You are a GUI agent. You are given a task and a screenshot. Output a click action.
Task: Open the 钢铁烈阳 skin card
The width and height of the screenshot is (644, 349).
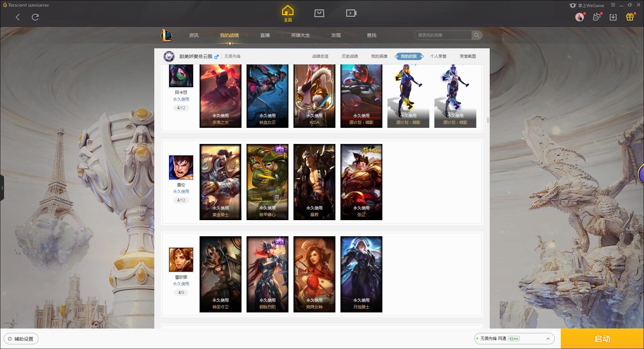pos(267,275)
